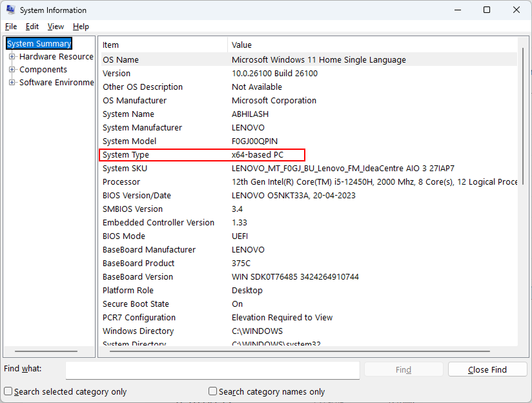This screenshot has width=532, height=403.
Task: Select the System Manufacturer row
Action: pos(309,128)
